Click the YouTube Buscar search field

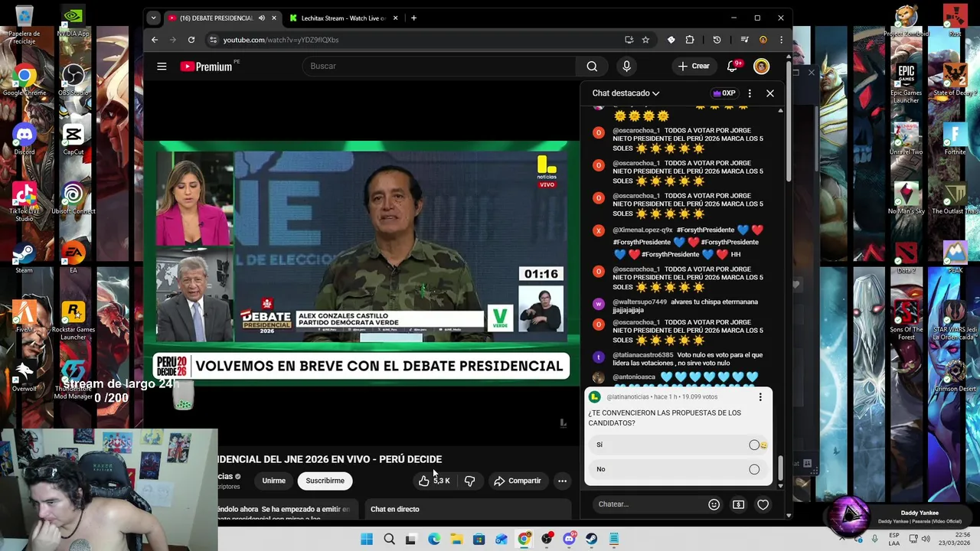click(439, 67)
